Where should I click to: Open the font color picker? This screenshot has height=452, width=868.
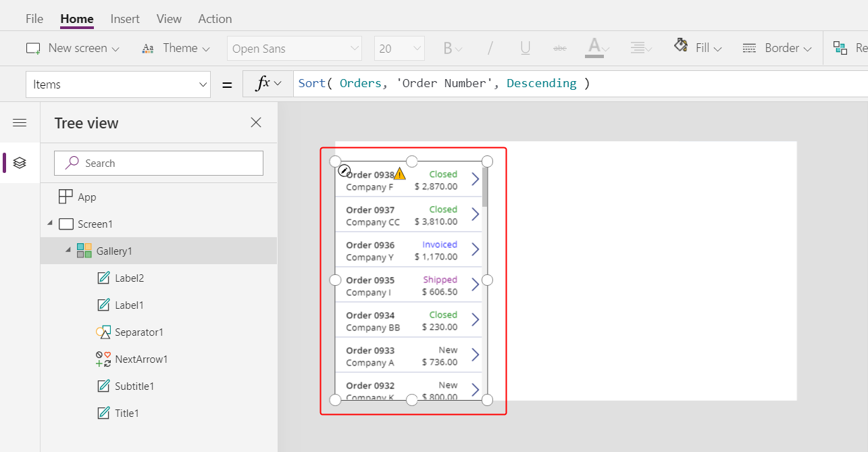[x=597, y=49]
